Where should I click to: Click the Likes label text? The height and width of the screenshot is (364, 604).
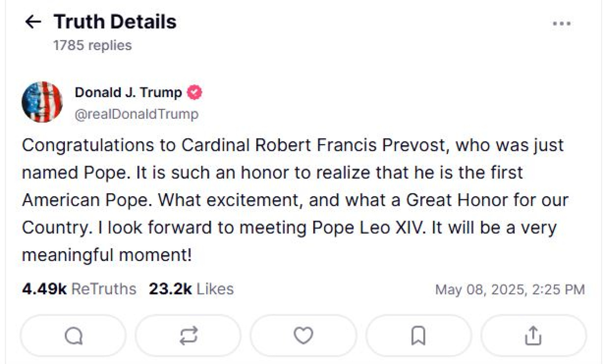pyautogui.click(x=215, y=289)
